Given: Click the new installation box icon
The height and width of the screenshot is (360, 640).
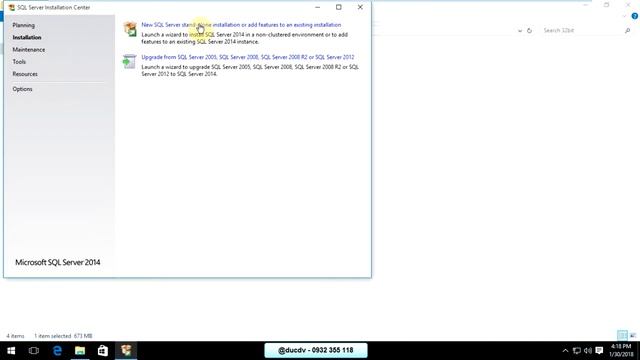Looking at the screenshot, I should tap(130, 29).
